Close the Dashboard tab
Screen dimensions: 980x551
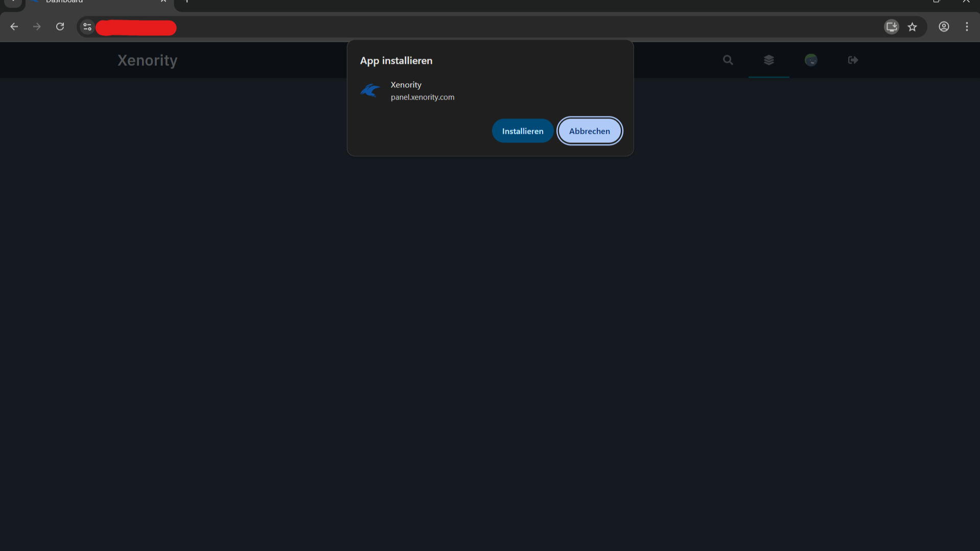click(164, 2)
